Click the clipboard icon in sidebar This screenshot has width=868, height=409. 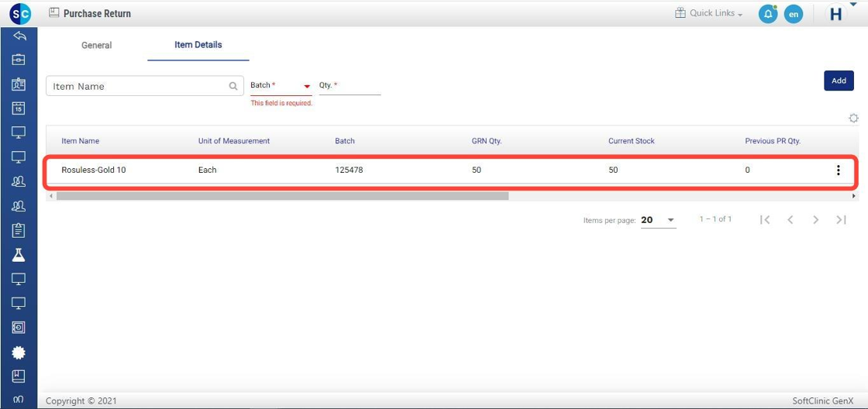(19, 230)
